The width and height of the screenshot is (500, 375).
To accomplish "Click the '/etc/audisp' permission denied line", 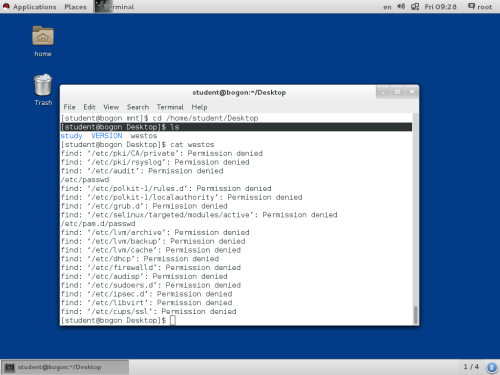I will pyautogui.click(x=144, y=276).
